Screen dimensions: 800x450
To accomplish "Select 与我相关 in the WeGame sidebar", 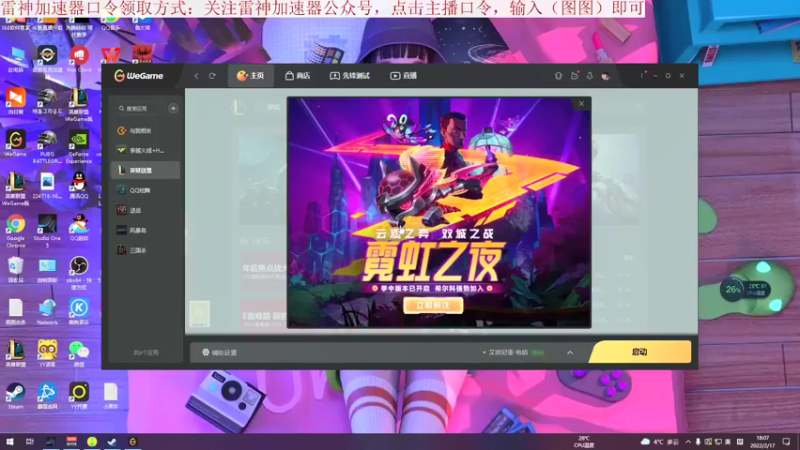I will pyautogui.click(x=145, y=131).
